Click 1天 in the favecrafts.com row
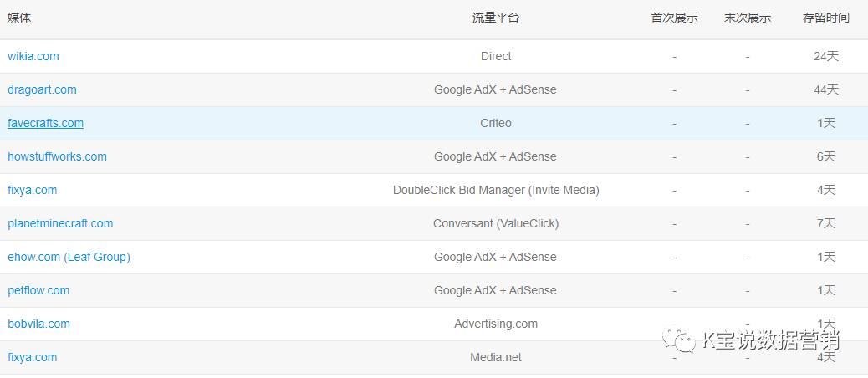 click(x=826, y=124)
